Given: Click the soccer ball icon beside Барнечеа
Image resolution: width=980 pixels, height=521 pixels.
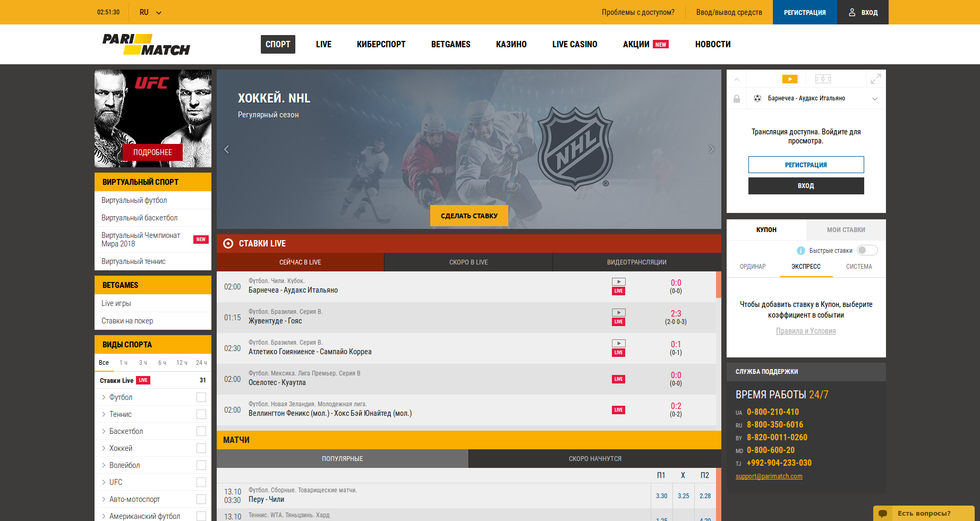Looking at the screenshot, I should coord(757,98).
